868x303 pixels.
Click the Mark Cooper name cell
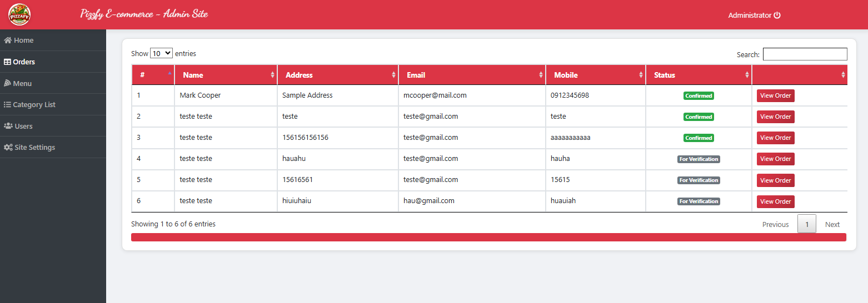pos(226,95)
